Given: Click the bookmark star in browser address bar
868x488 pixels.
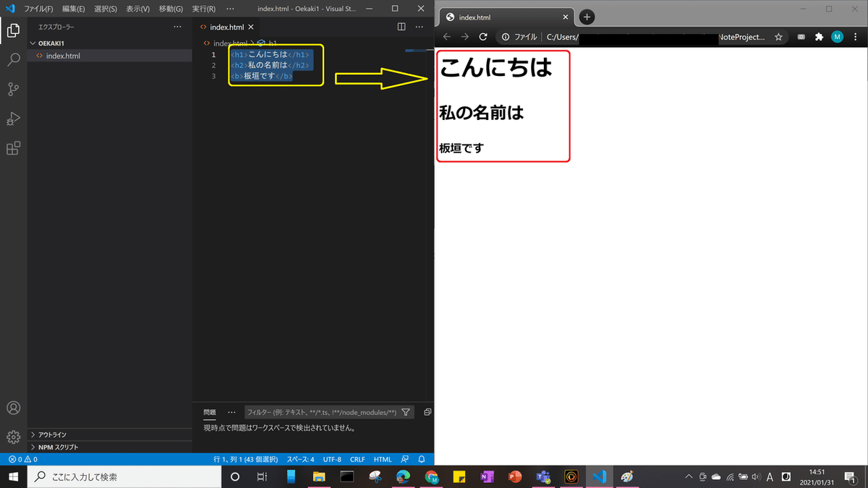Looking at the screenshot, I should pyautogui.click(x=778, y=36).
